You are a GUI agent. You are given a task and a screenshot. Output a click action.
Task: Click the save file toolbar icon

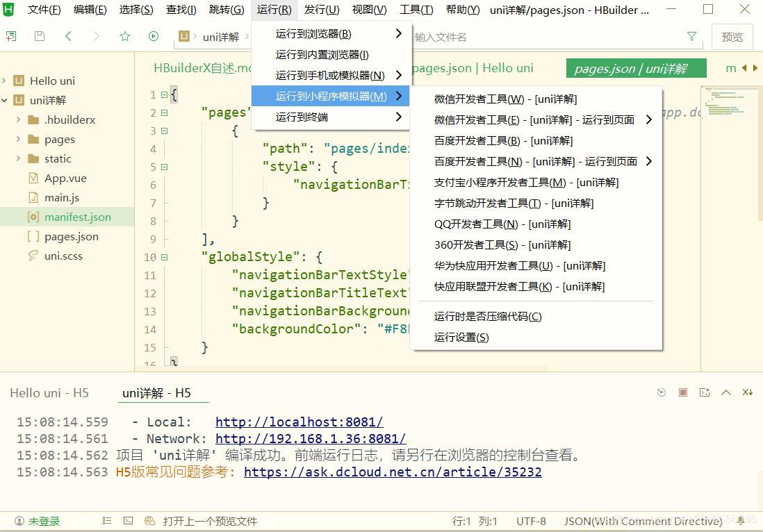click(x=40, y=36)
